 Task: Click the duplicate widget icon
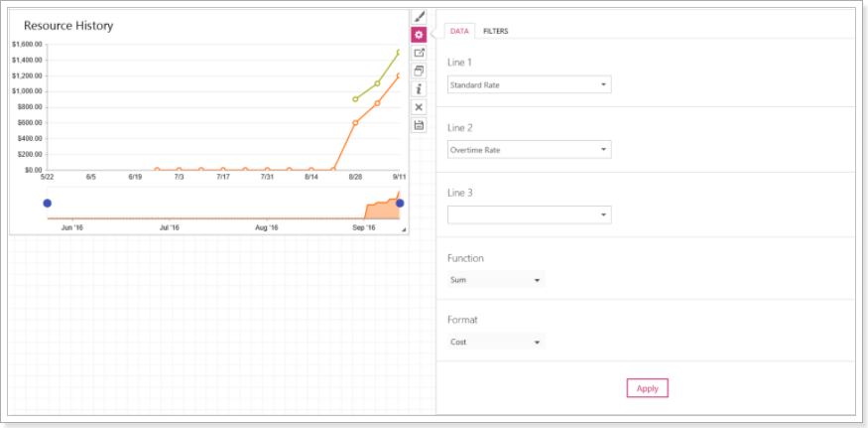pos(419,71)
